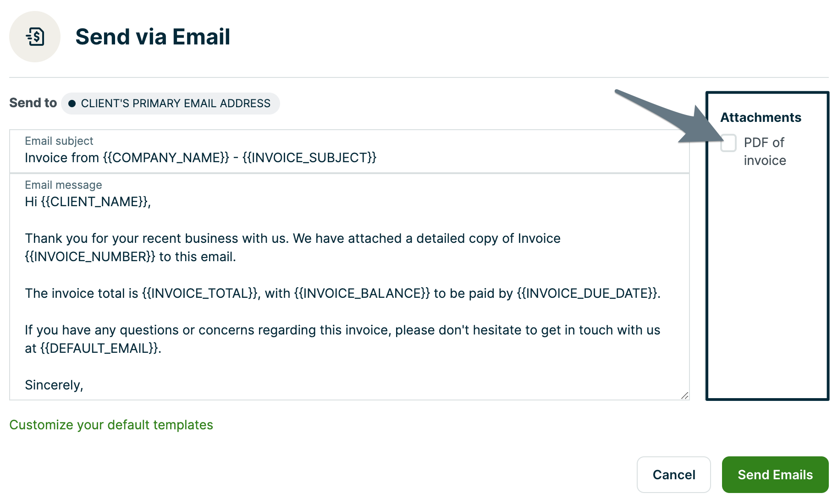
Task: Click {{INVOICE_SUBJECT}} in the subject line
Action: coord(309,158)
